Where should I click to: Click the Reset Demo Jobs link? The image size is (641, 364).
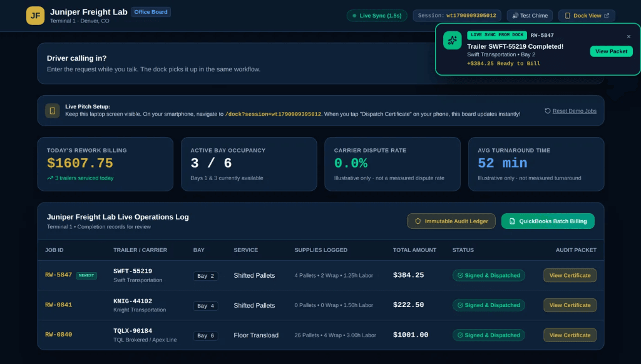click(x=575, y=111)
